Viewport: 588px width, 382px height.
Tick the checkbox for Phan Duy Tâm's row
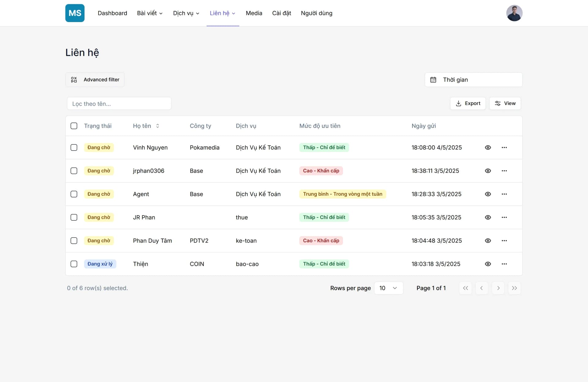(74, 240)
